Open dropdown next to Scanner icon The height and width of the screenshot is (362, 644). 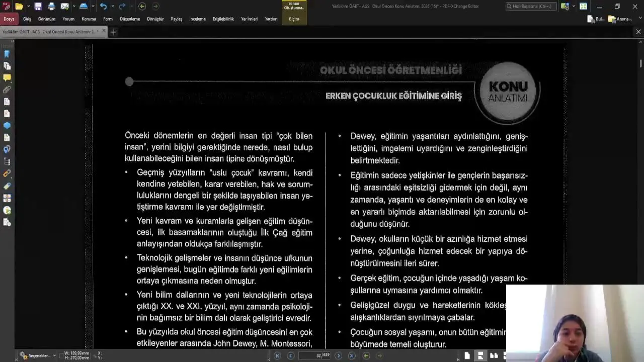point(93,6)
